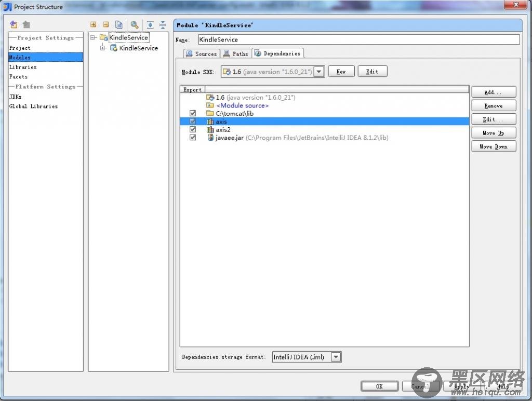Collapse the root KindleService tree node
Screen dimensions: 532x401
[x=92, y=37]
